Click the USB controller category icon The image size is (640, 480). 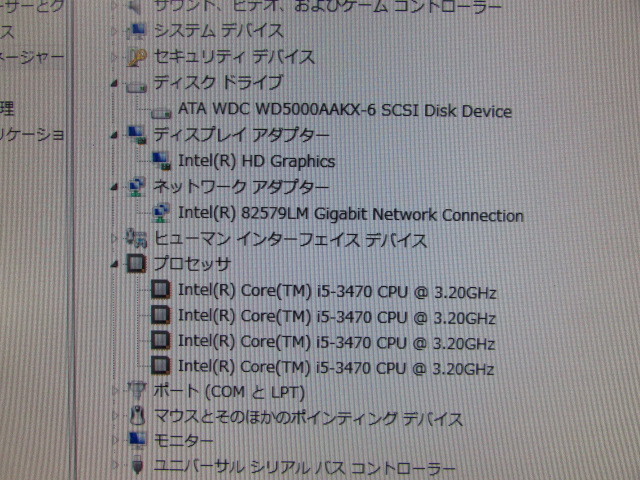click(138, 466)
